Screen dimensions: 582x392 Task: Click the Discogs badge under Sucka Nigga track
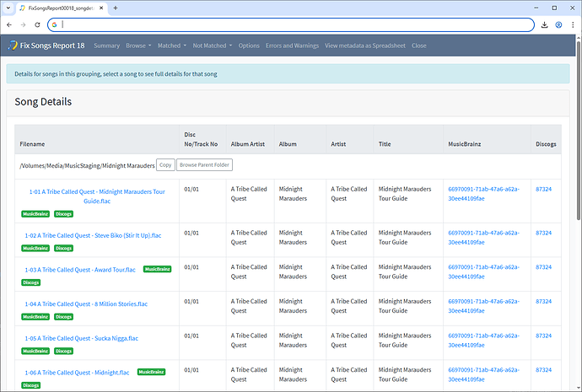pos(63,351)
